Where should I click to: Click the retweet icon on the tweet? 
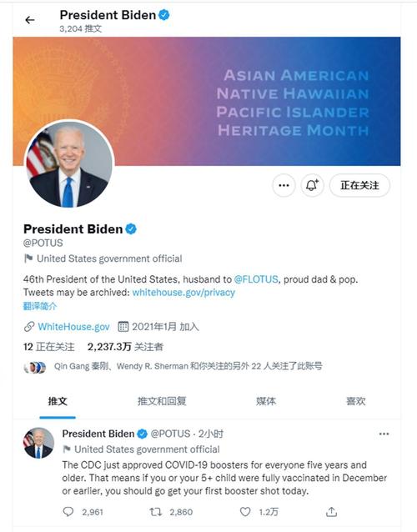pos(156,512)
